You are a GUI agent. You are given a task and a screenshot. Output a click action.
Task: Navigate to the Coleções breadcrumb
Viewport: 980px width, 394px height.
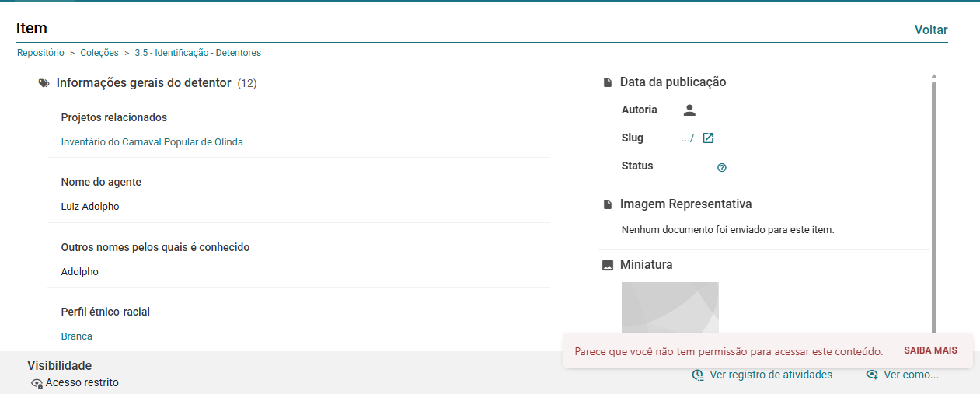(99, 53)
